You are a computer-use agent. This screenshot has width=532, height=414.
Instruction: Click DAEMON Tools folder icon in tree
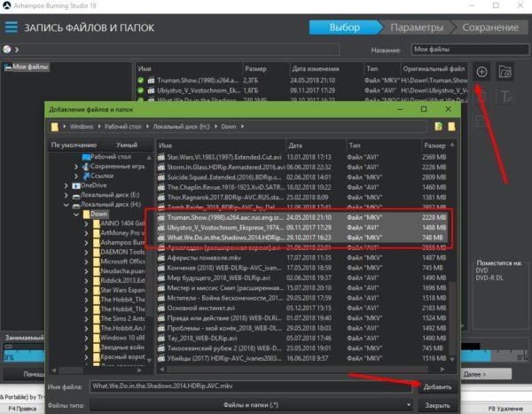[97, 252]
